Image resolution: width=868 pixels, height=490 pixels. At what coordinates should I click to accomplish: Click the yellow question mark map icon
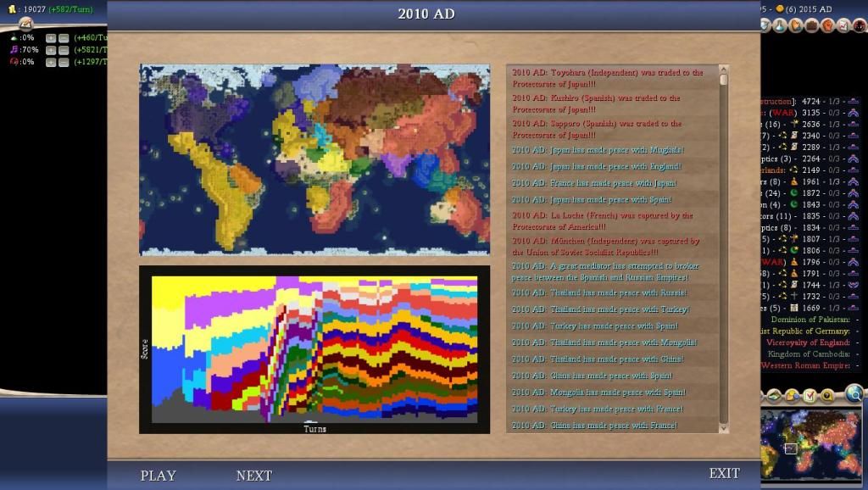(x=827, y=395)
